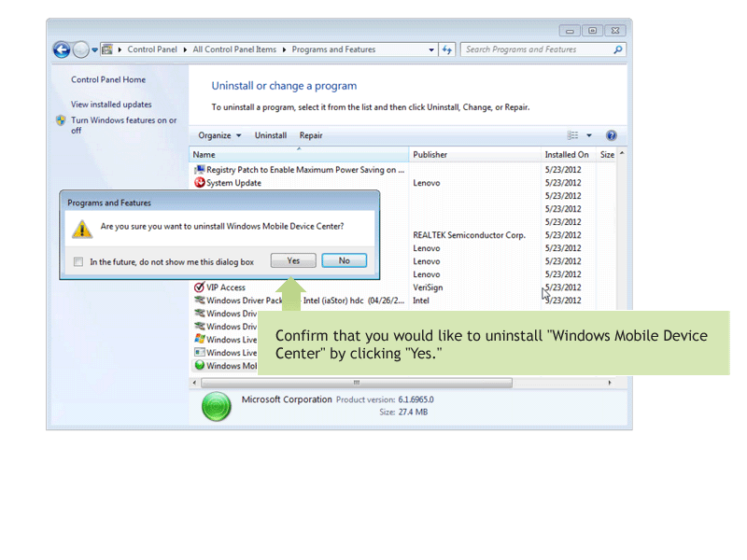Image resolution: width=747 pixels, height=560 pixels.
Task: Open Turn Windows features on or off
Action: (123, 125)
